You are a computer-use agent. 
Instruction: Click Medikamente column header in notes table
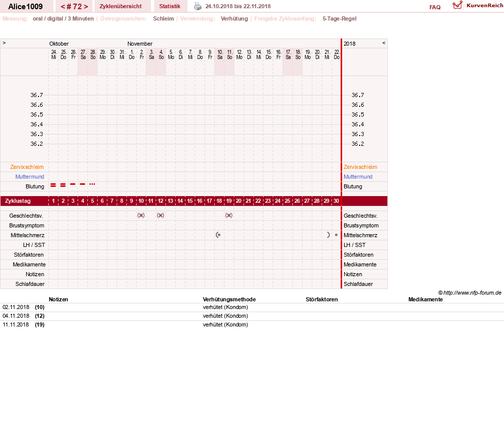tap(425, 299)
